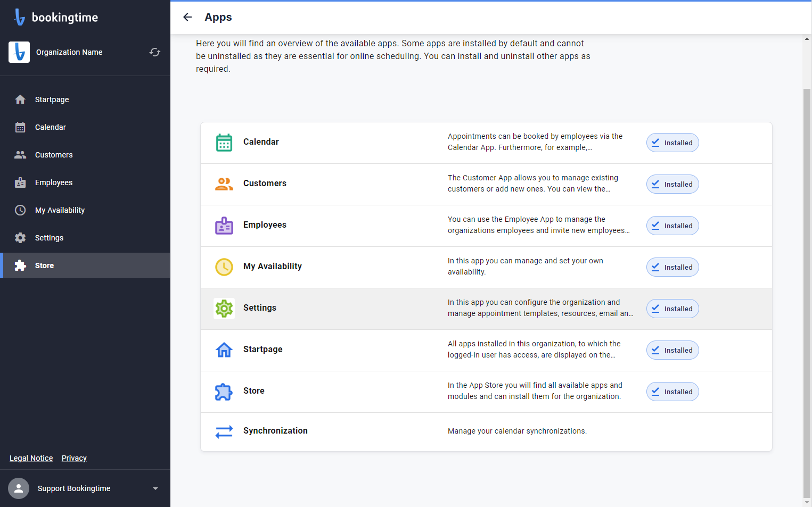Viewport: 812px width, 507px height.
Task: Click the Installed button for Store
Action: (672, 392)
